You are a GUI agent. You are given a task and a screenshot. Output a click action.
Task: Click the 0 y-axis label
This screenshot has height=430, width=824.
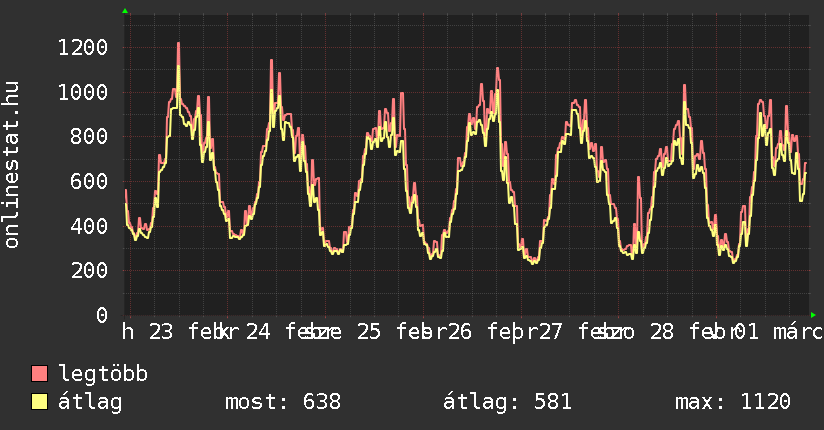[101, 316]
